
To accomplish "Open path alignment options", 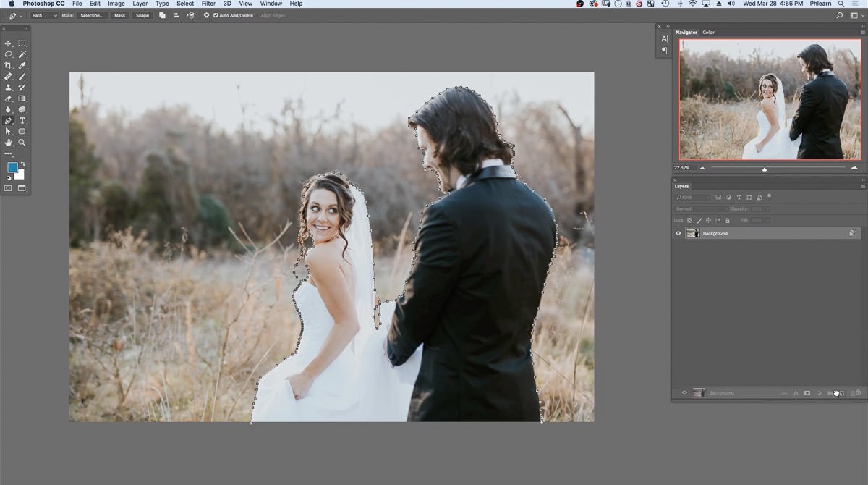I will 176,15.
